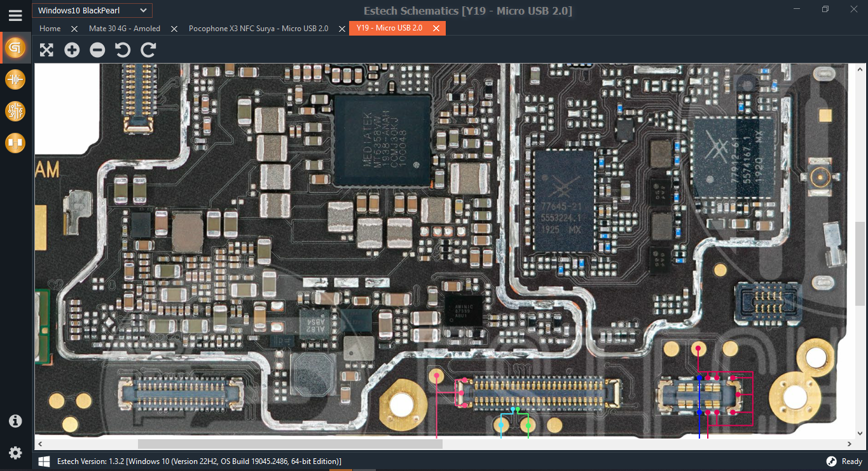Open the hamburger menu
Screen dimensions: 868x471
[15, 15]
